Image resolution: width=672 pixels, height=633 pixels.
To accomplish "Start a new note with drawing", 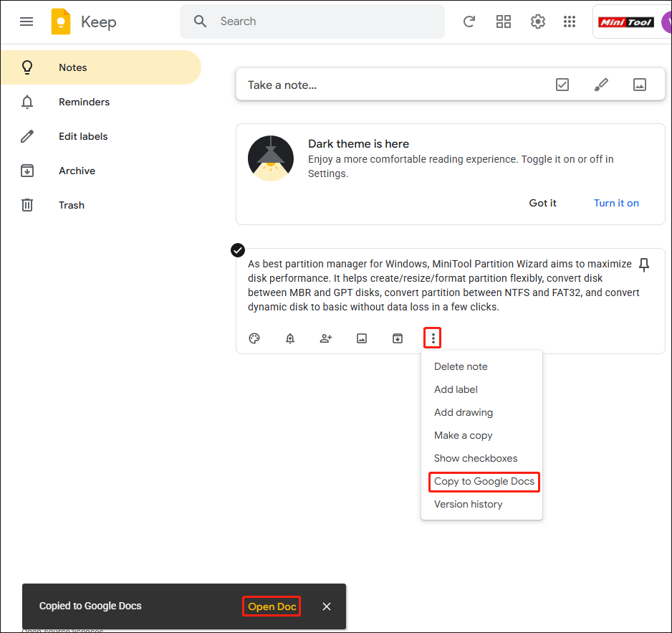I will point(601,85).
